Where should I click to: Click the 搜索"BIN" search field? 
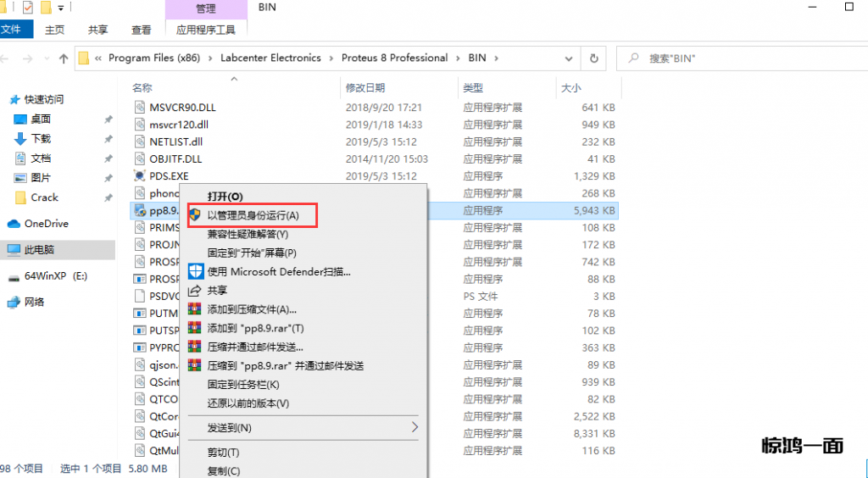746,58
